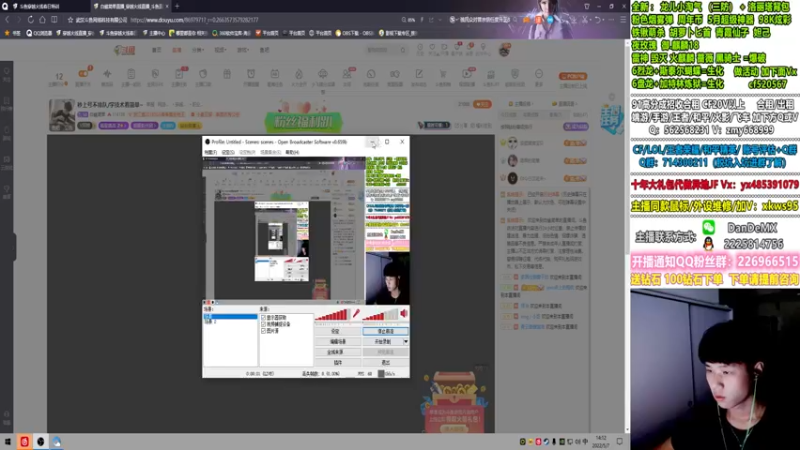Expand the 主播公告 dropdown in chat panel

pos(521,104)
